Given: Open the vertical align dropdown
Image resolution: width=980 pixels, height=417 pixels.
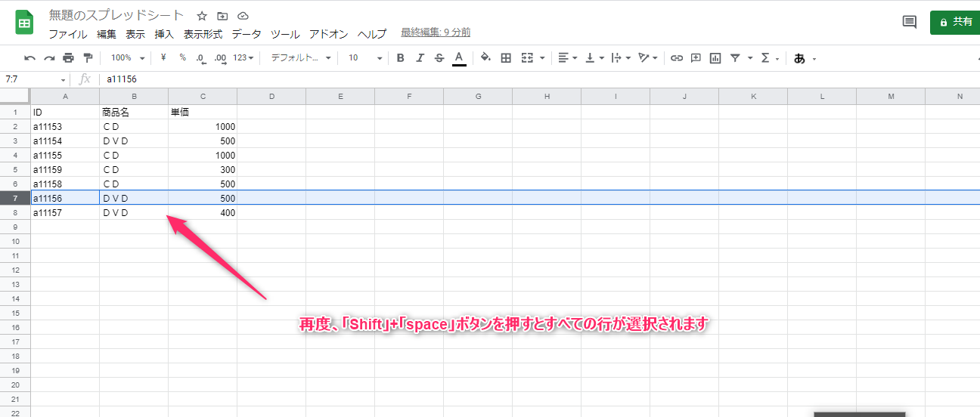Looking at the screenshot, I should pyautogui.click(x=595, y=58).
